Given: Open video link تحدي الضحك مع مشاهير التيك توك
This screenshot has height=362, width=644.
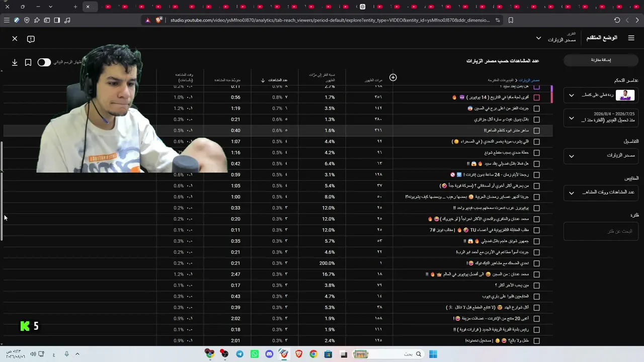Looking at the screenshot, I should click(x=497, y=263).
